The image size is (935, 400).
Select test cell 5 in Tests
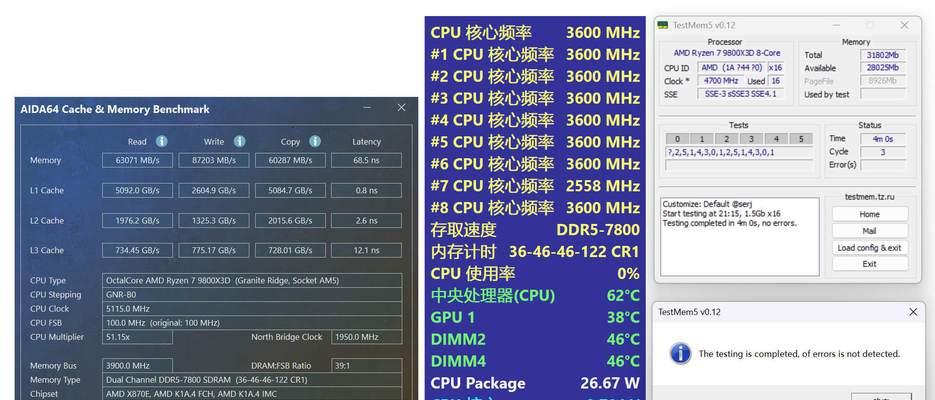801,139
